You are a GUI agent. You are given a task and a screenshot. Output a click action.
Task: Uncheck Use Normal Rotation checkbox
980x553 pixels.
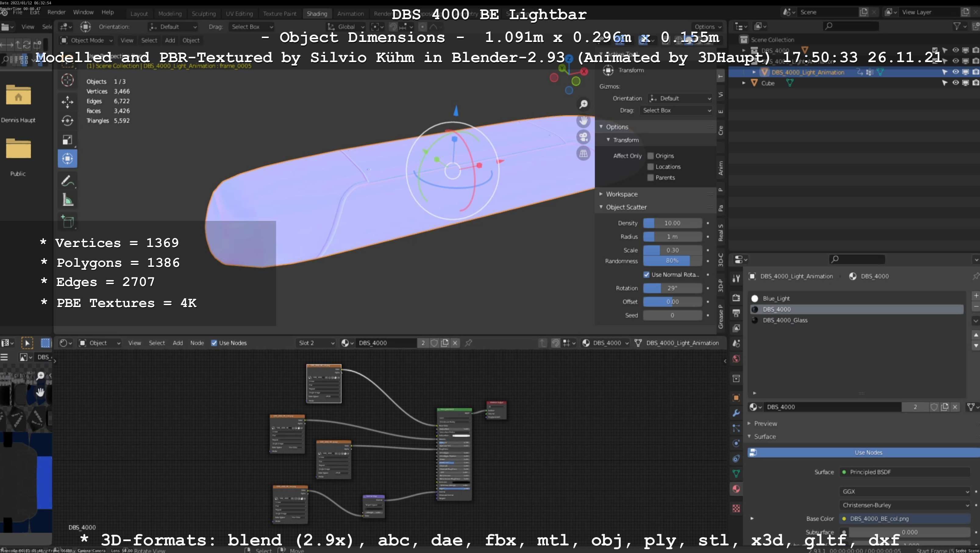point(646,275)
